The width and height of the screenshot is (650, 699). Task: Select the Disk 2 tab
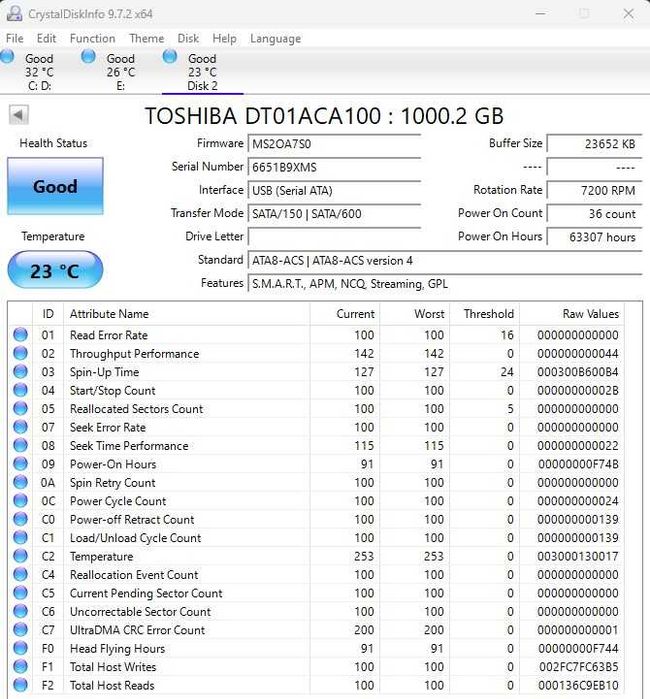(202, 72)
